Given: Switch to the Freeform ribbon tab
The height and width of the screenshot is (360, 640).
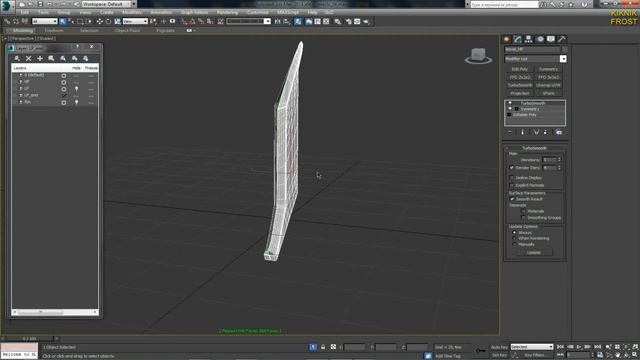Looking at the screenshot, I should pos(54,31).
